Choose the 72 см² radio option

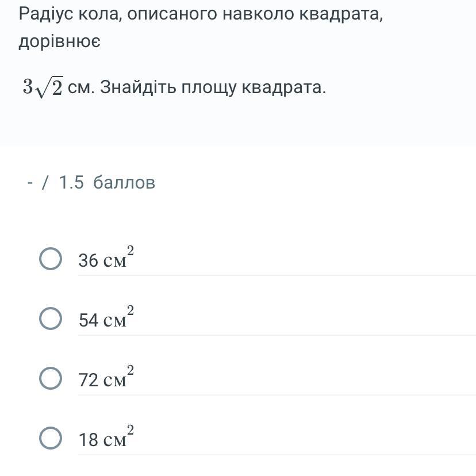click(51, 378)
